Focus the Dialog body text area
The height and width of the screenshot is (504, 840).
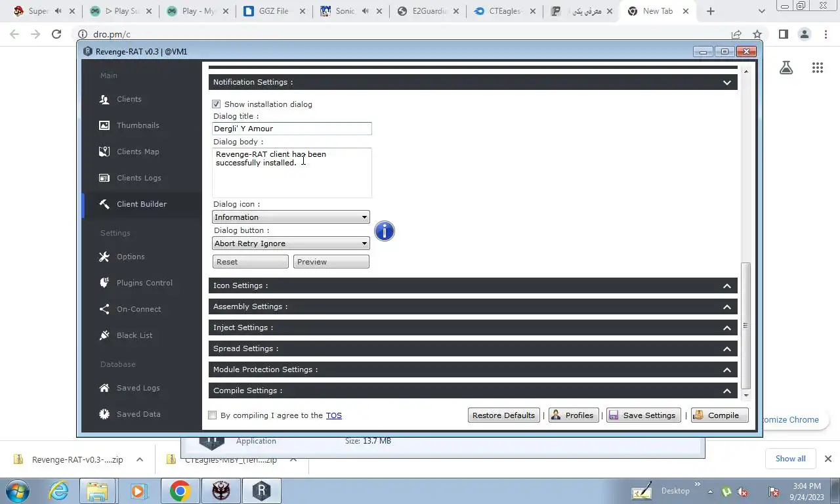tap(292, 173)
